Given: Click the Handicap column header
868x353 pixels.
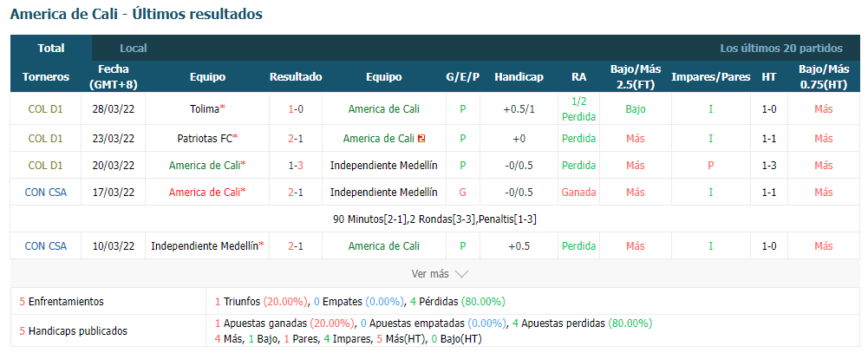Looking at the screenshot, I should point(519,77).
